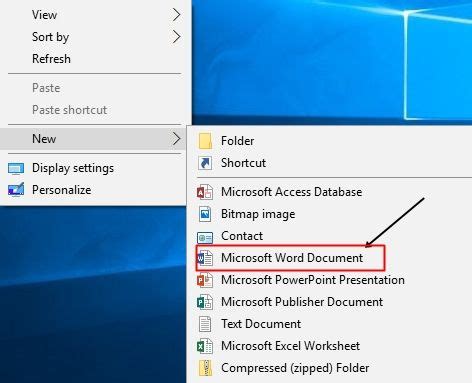
Task: Select Microsoft Access Database text
Action: point(292,192)
